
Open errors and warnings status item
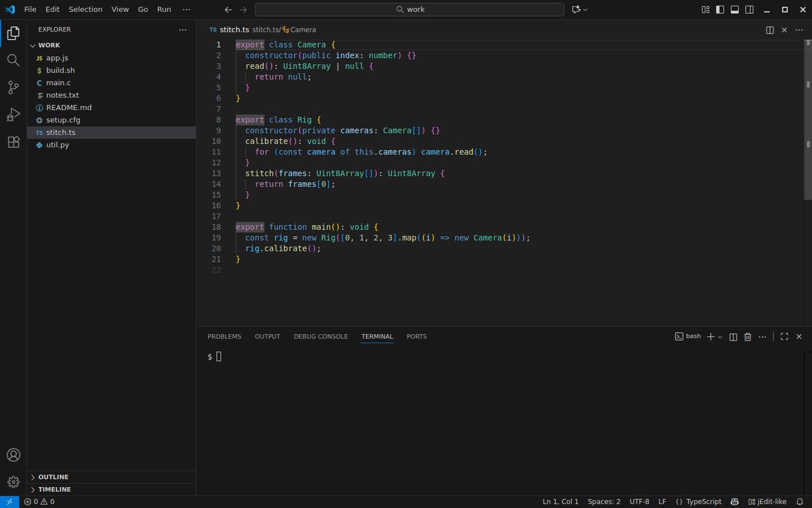pos(39,502)
